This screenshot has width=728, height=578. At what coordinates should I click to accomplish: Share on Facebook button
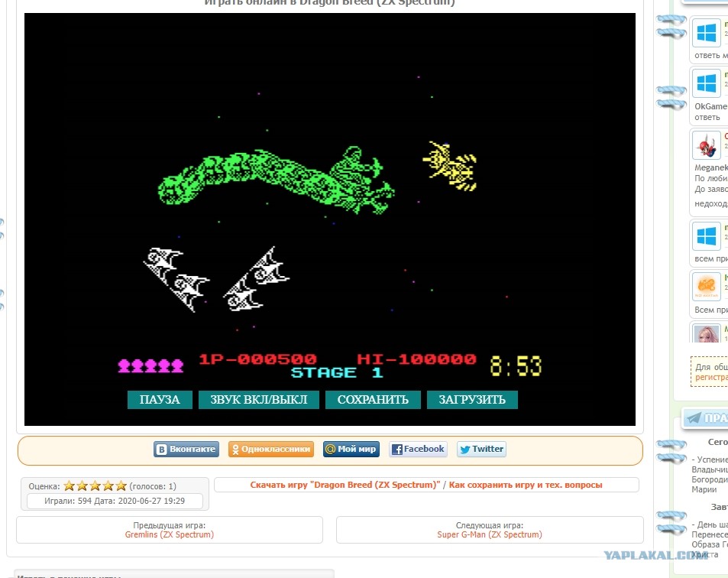(419, 450)
